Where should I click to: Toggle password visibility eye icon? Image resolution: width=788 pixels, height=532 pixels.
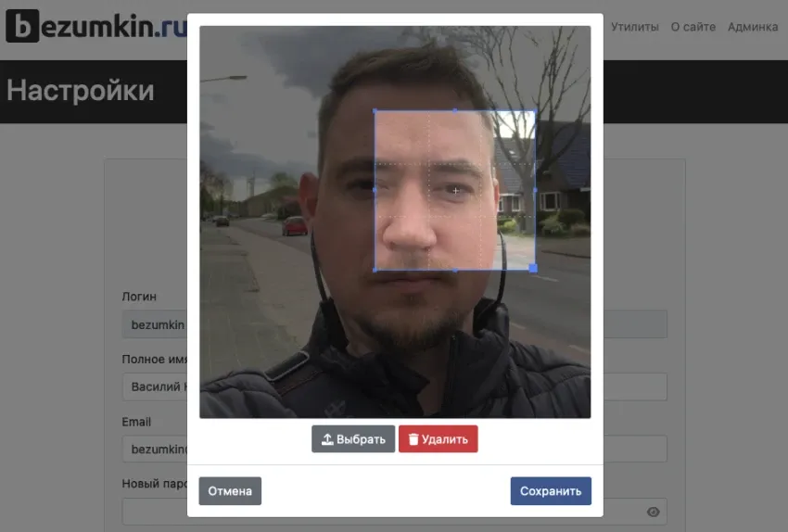pos(653,512)
